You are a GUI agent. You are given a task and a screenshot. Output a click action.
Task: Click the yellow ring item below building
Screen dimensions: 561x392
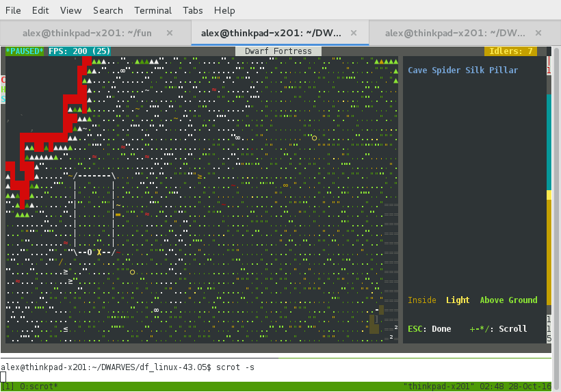pos(132,272)
